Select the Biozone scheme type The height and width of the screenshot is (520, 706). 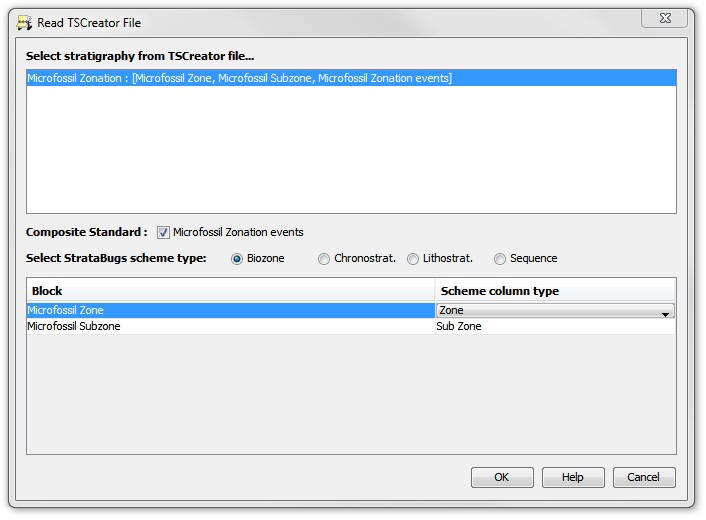[237, 259]
